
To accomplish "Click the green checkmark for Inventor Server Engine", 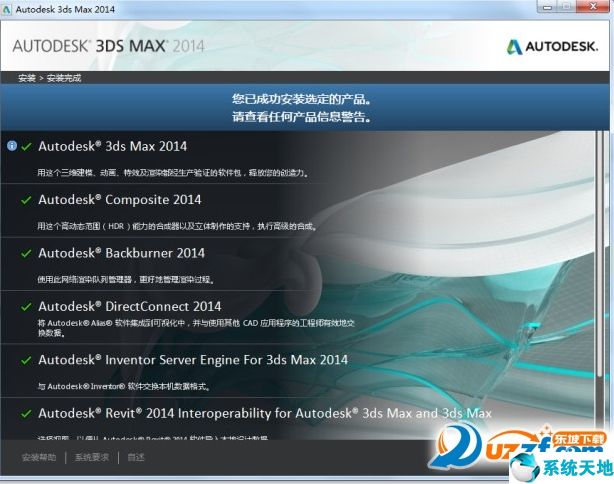I will pos(26,360).
